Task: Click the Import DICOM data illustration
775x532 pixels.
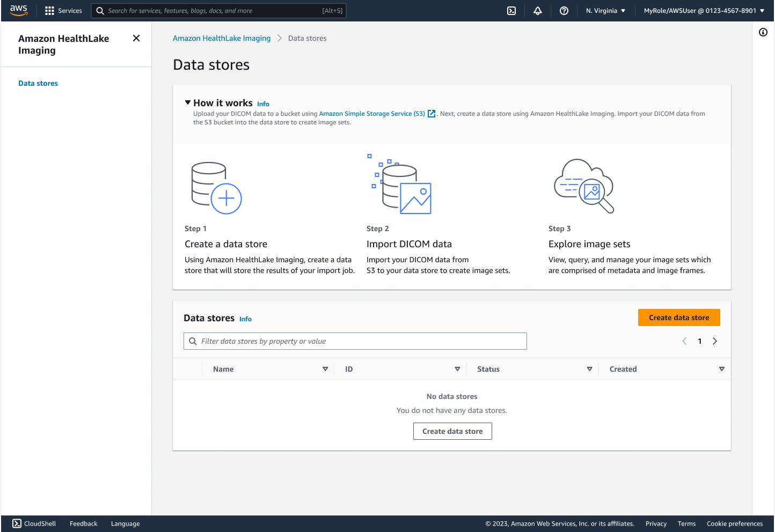Action: coord(399,184)
